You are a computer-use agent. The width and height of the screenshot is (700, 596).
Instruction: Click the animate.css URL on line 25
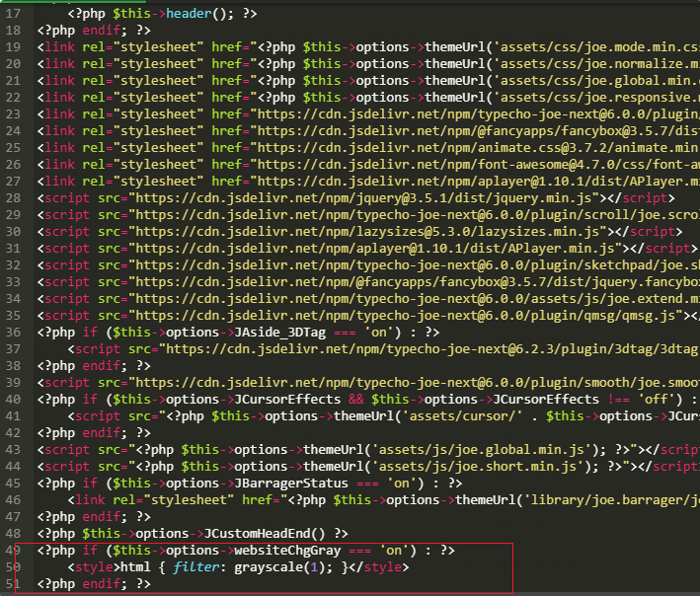479,148
